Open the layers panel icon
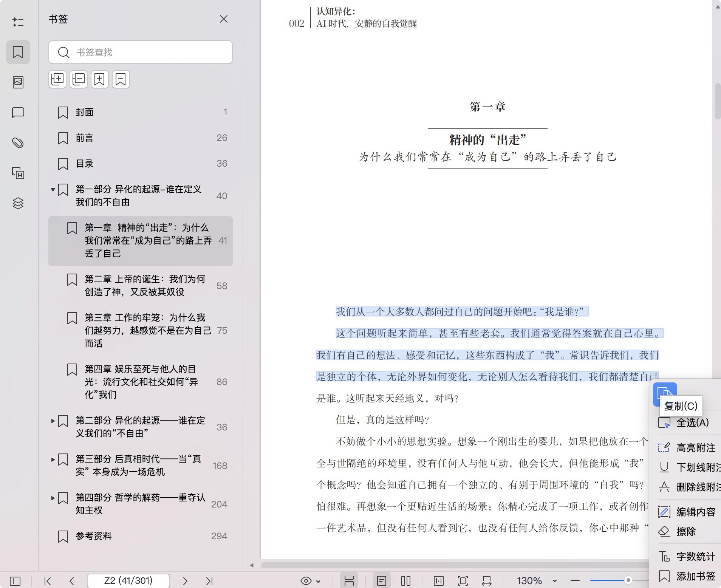The width and height of the screenshot is (721, 588). pos(18,203)
